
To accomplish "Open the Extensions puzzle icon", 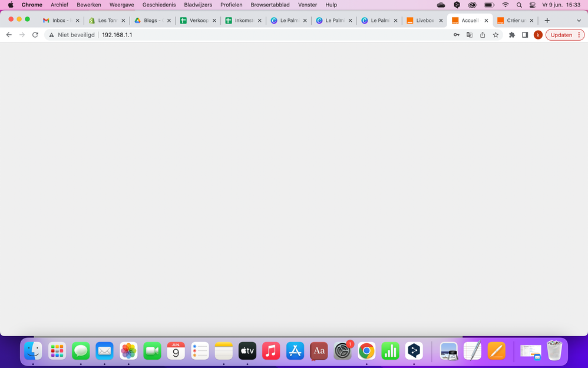I will coord(512,35).
